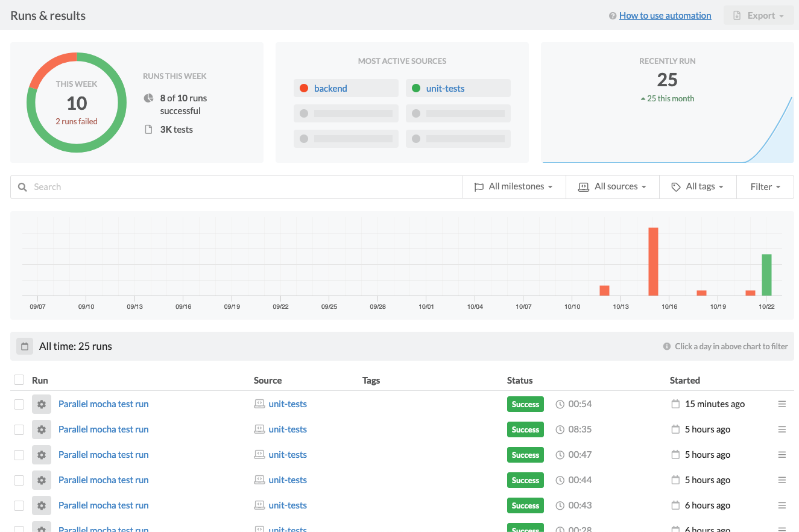Click the help question mark icon

click(x=613, y=16)
